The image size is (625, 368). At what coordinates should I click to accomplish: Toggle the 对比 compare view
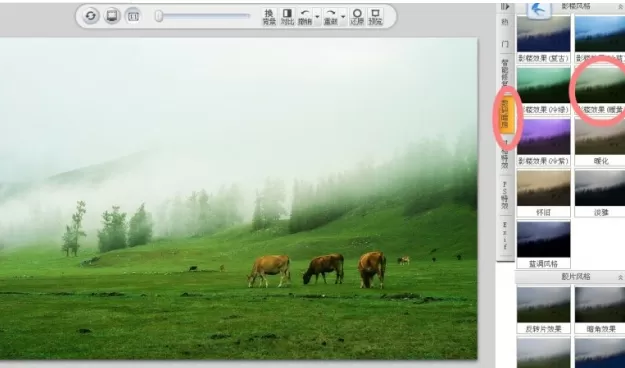pos(287,18)
